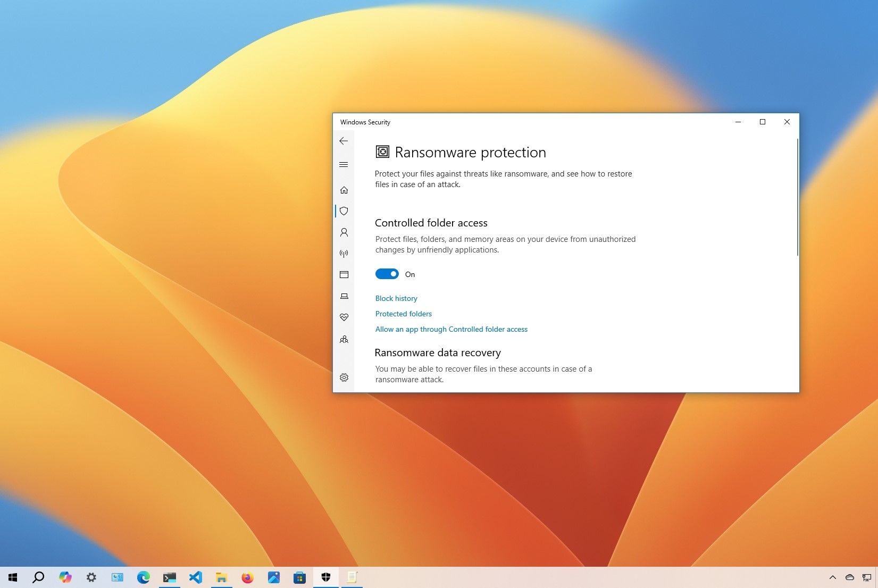Open Copilot from the taskbar

pyautogui.click(x=65, y=577)
